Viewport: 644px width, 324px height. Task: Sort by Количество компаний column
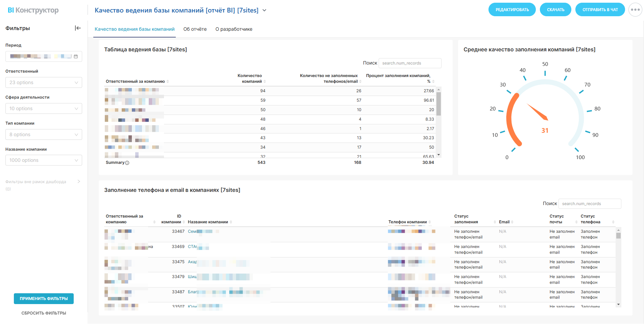coord(265,81)
